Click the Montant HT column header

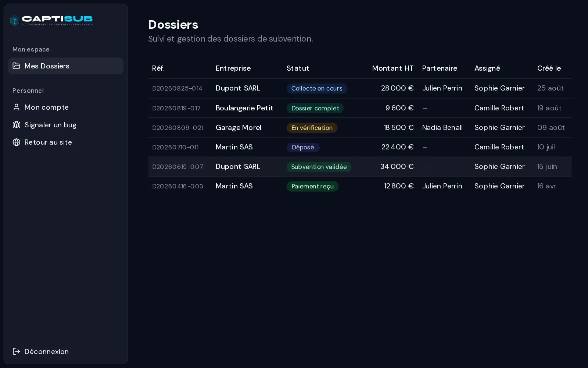point(393,68)
